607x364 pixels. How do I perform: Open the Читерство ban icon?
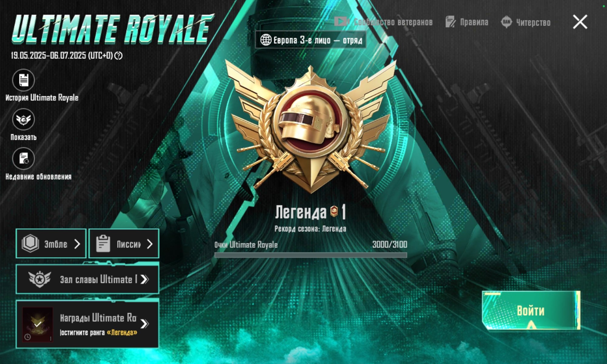[507, 22]
